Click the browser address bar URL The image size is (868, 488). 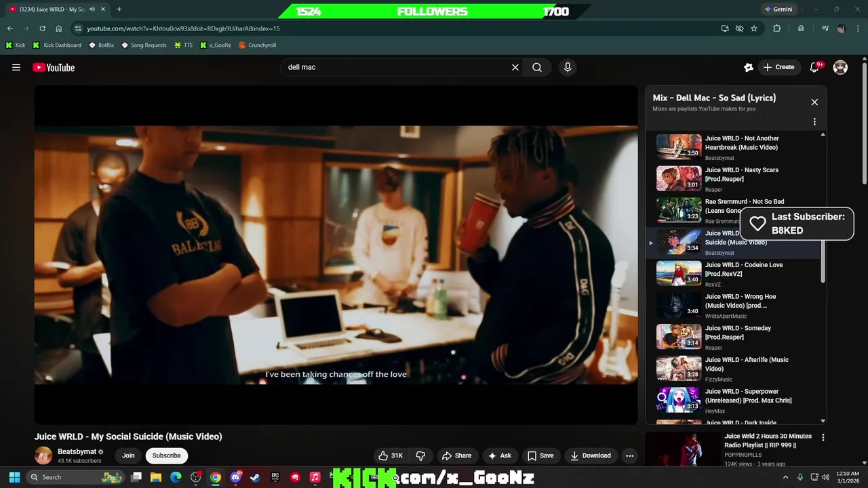click(183, 28)
